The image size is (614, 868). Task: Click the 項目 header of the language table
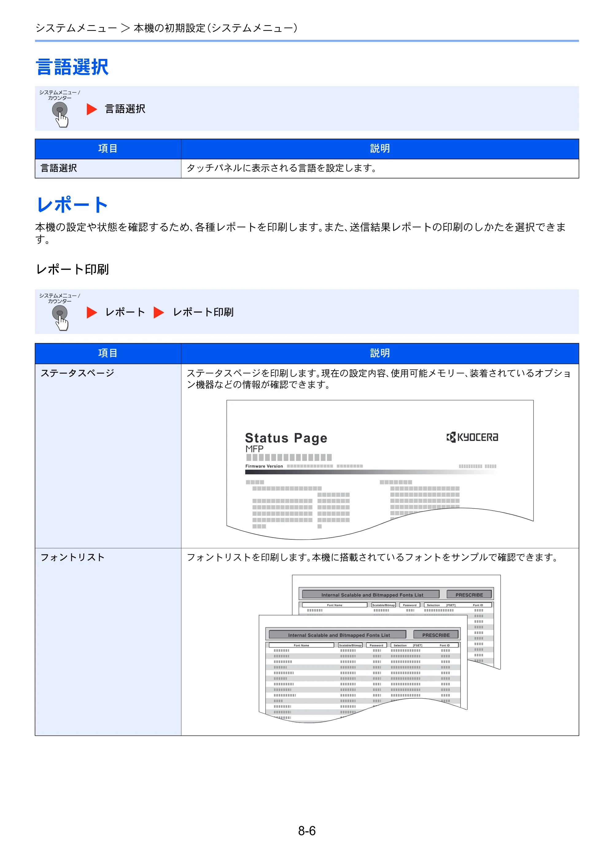click(x=108, y=149)
